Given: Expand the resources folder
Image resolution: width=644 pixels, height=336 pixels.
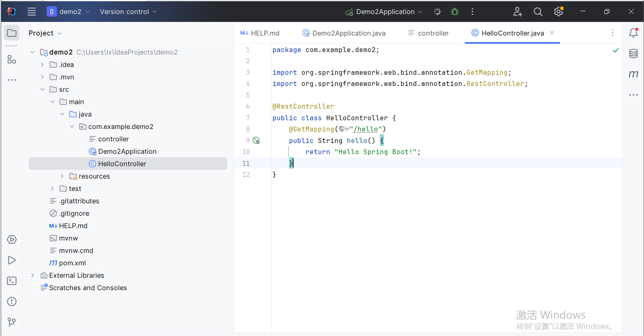Looking at the screenshot, I should coord(62,176).
